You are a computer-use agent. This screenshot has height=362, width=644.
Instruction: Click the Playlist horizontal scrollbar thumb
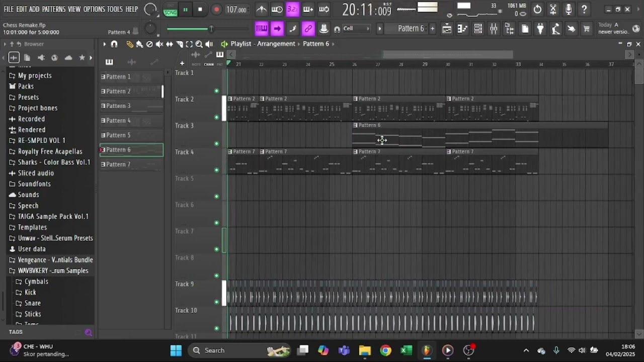click(x=448, y=54)
